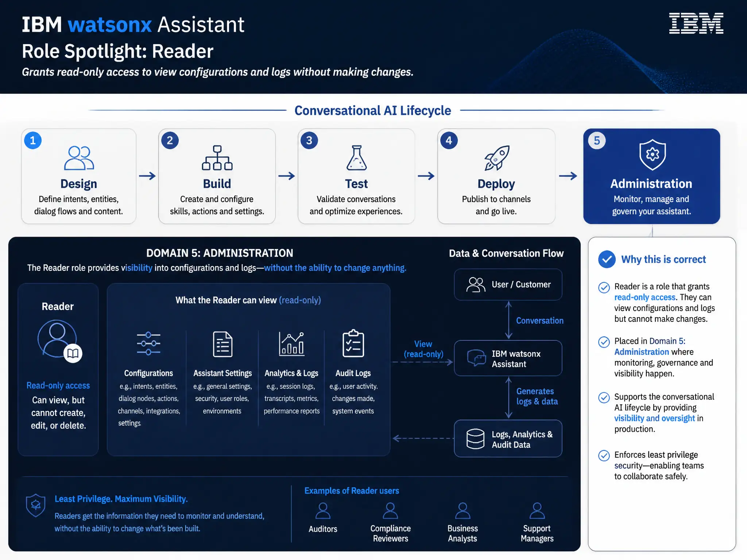Image resolution: width=747 pixels, height=560 pixels.
Task: Click the Test flask icon
Action: pyautogui.click(x=356, y=158)
